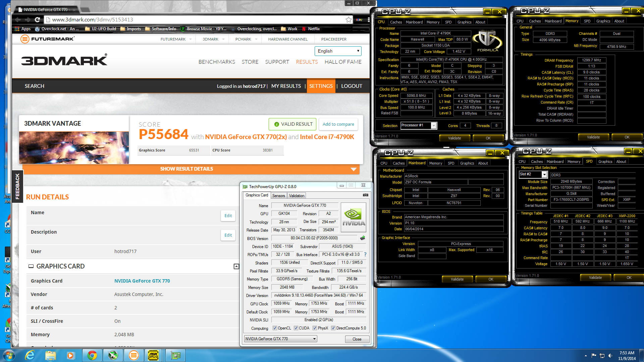Viewport: 644px width, 362px height.
Task: Open the Chrome menu button
Action: pyautogui.click(x=368, y=20)
